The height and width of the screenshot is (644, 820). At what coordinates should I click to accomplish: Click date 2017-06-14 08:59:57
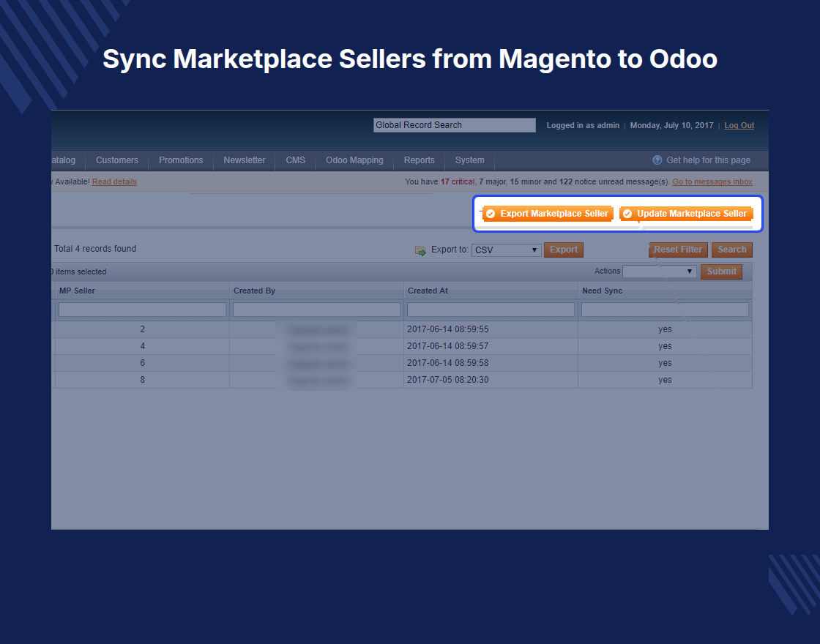447,346
